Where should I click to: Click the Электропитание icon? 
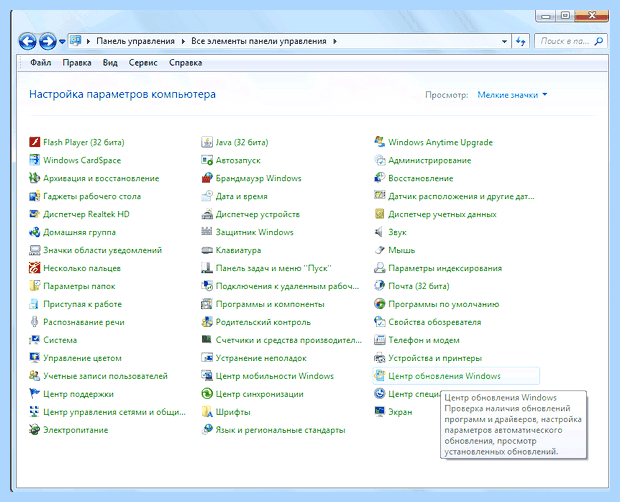pos(34,430)
